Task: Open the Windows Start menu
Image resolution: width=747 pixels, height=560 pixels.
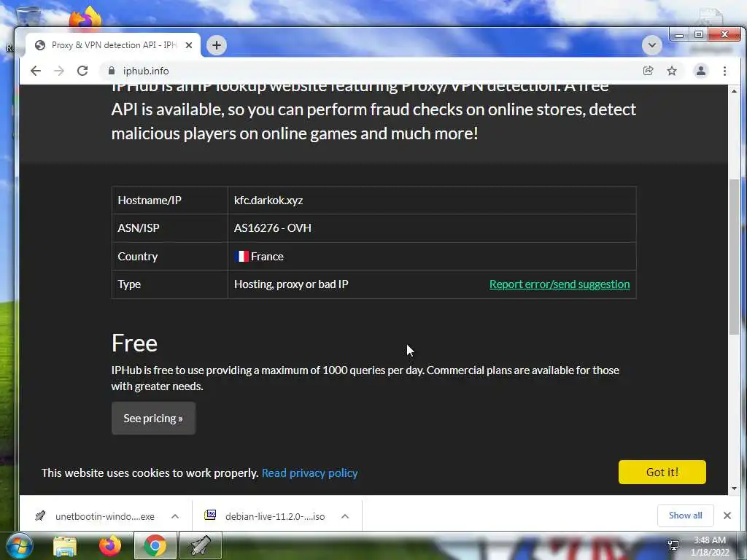Action: click(19, 545)
